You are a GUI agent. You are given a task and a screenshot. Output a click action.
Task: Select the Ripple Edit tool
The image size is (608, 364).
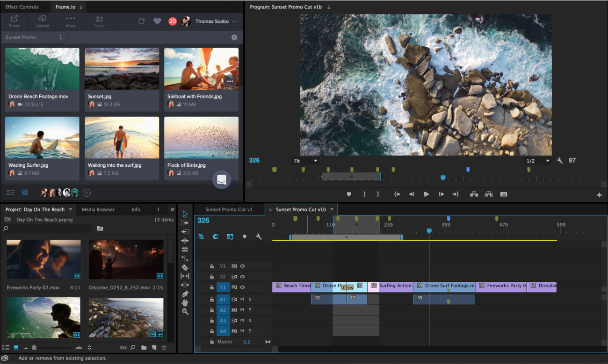(x=185, y=241)
